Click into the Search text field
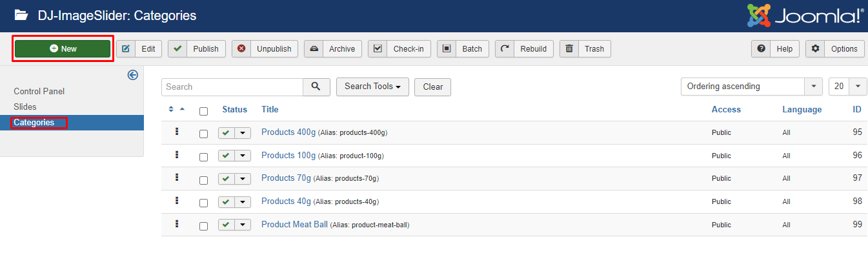868x257 pixels. [x=232, y=87]
